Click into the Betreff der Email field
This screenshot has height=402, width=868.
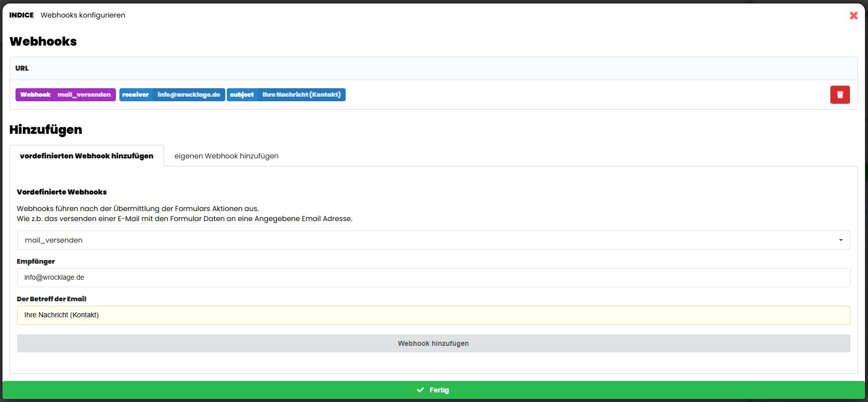tap(433, 315)
